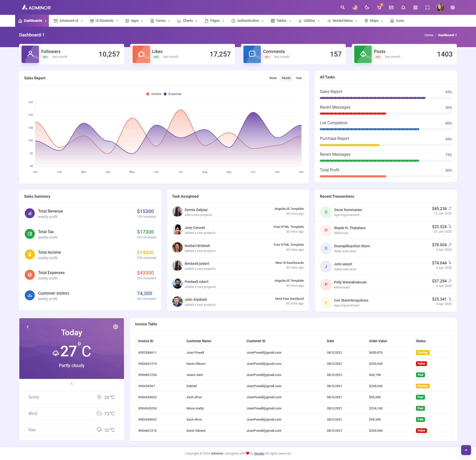Click the Home breadcrumb link
The width and height of the screenshot is (476, 460).
pyautogui.click(x=429, y=35)
